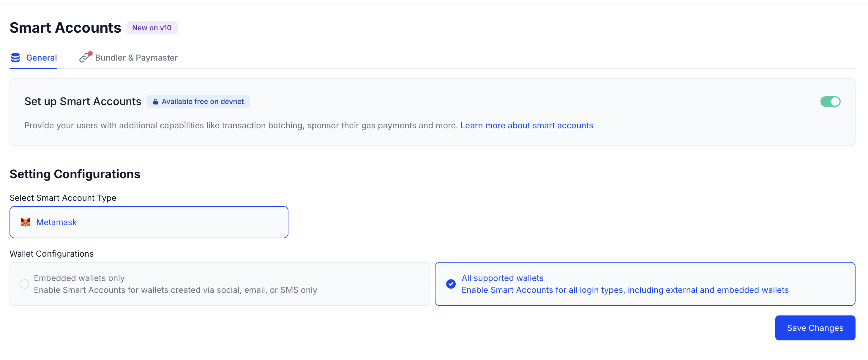868x360 pixels.
Task: Click the Bundler & Paymaster link icon
Action: [85, 58]
